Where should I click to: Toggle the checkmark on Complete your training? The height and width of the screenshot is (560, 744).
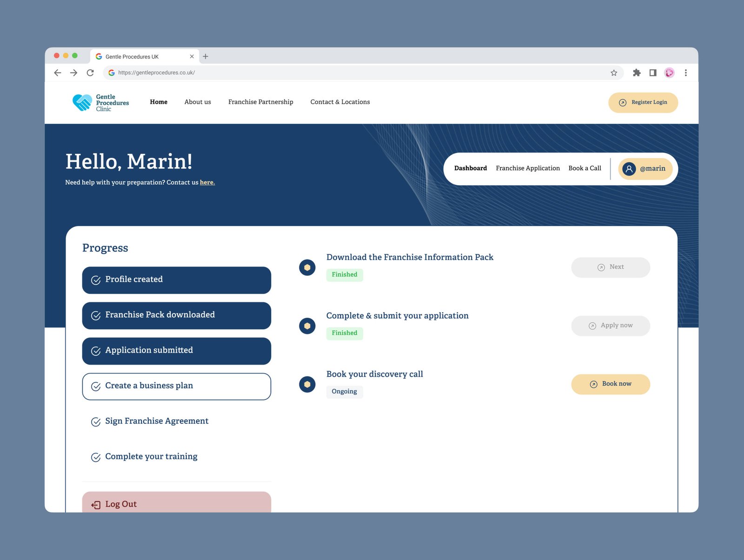(95, 457)
